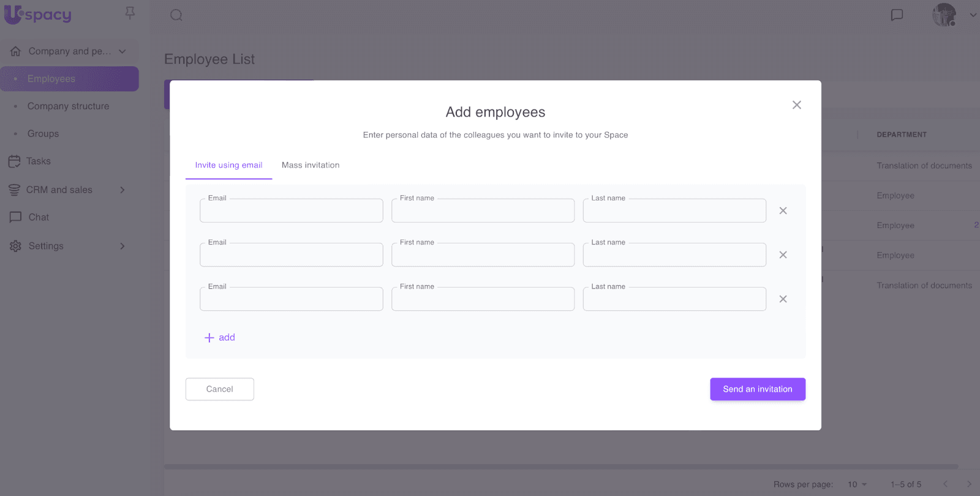Pin the sidebar with the pin icon
Screen dimensions: 980x496
coord(130,13)
